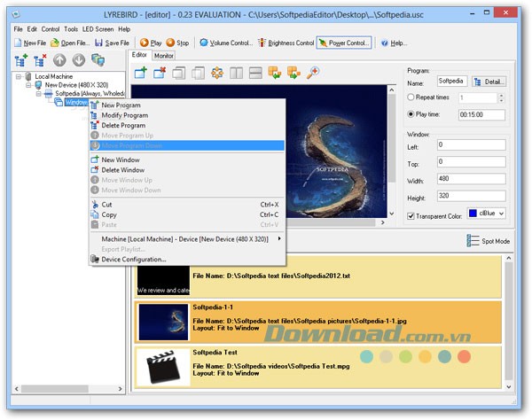
Task: Click the Save File toolbar button
Action: [x=111, y=43]
